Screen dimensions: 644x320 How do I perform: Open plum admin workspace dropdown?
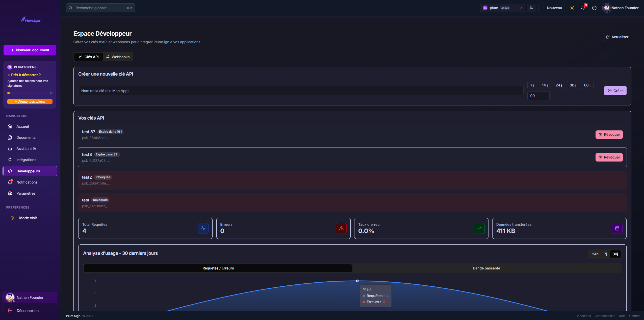(x=502, y=8)
